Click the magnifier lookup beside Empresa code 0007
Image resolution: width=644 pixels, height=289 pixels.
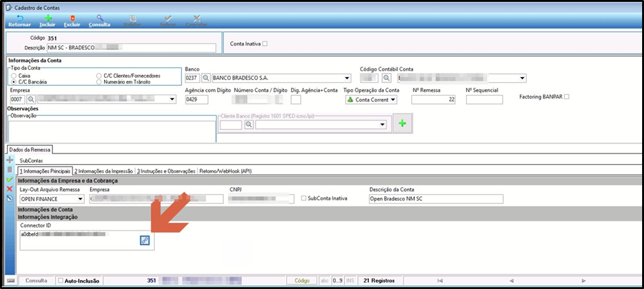[x=31, y=99]
